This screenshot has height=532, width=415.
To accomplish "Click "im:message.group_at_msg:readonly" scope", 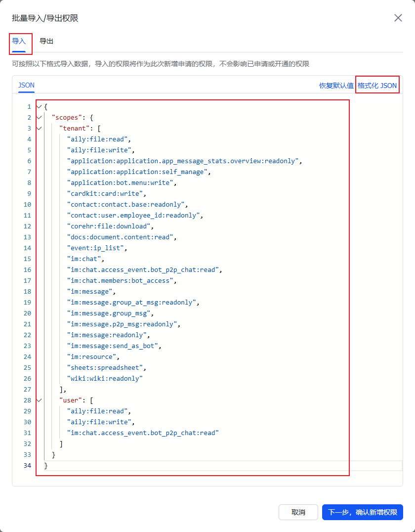I will pyautogui.click(x=131, y=302).
